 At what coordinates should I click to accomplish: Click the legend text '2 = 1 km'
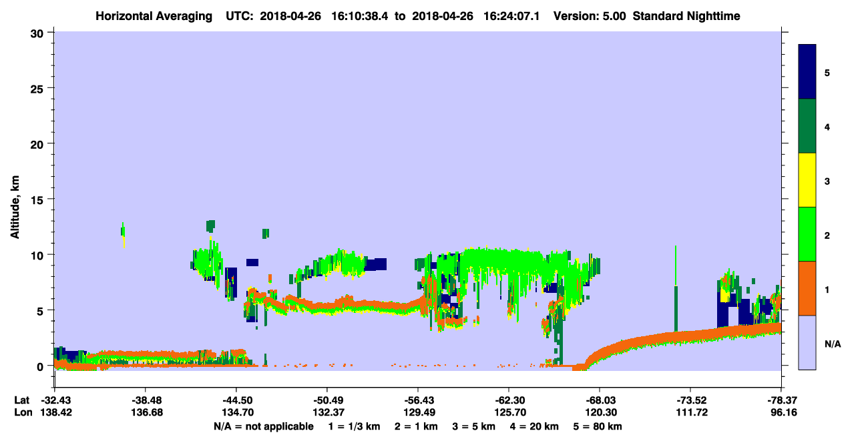416,426
